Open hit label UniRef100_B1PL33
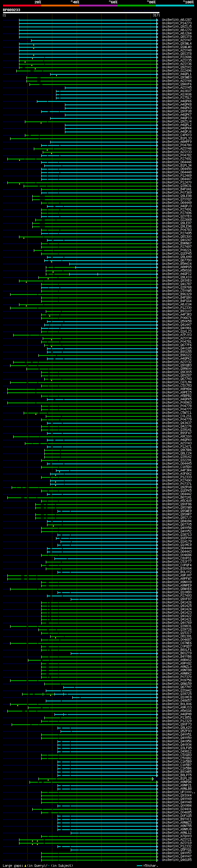This screenshot has height=868, width=197. point(176,139)
